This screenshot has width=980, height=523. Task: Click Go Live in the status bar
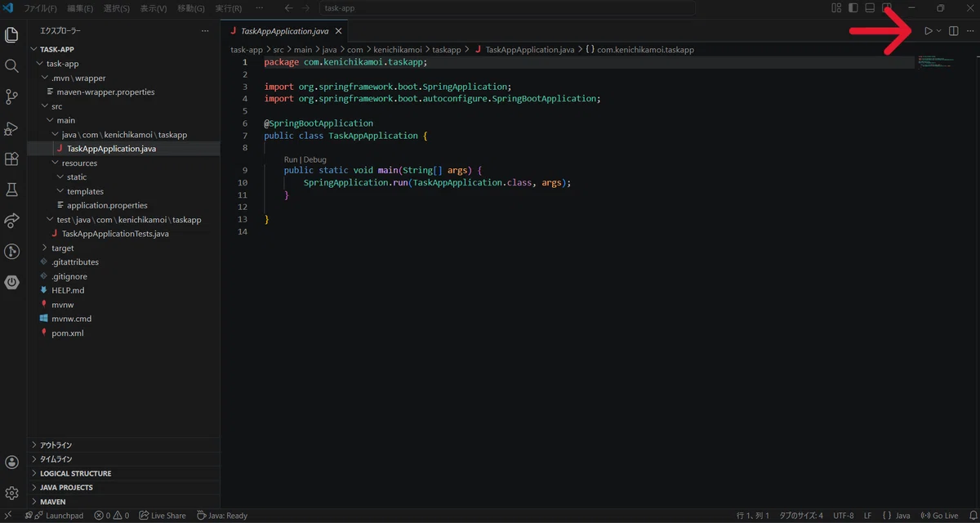[x=939, y=516]
